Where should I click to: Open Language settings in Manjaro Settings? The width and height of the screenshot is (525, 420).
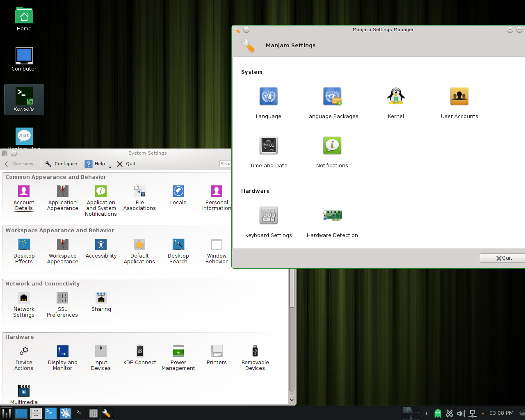coord(269,103)
